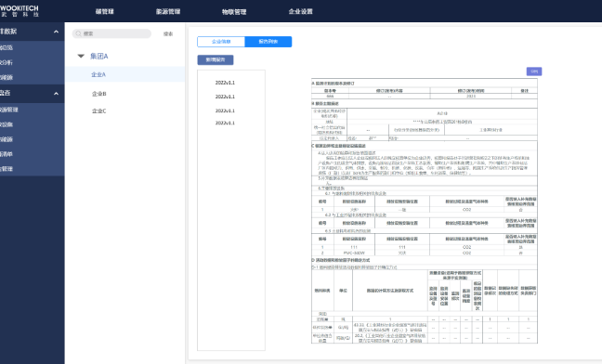Screen dimensions: 602x364
Task: Switch to the 报告列表 tab
Action: 268,42
